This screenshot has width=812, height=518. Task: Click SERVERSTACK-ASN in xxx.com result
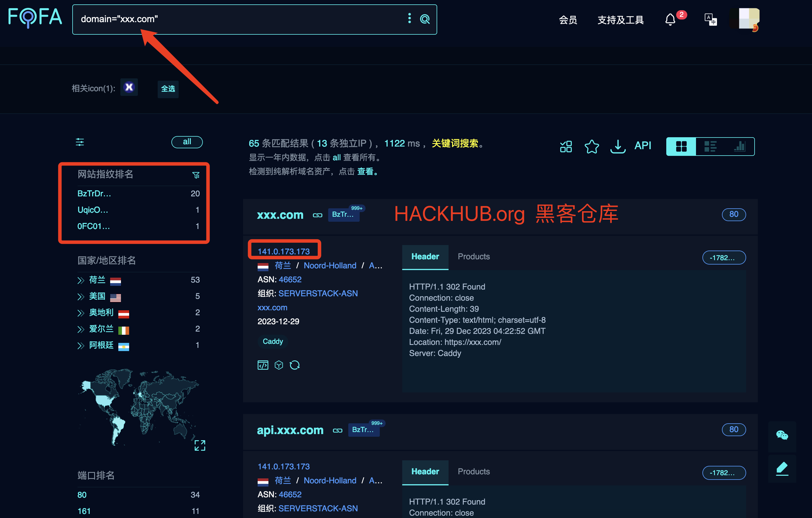tap(318, 293)
